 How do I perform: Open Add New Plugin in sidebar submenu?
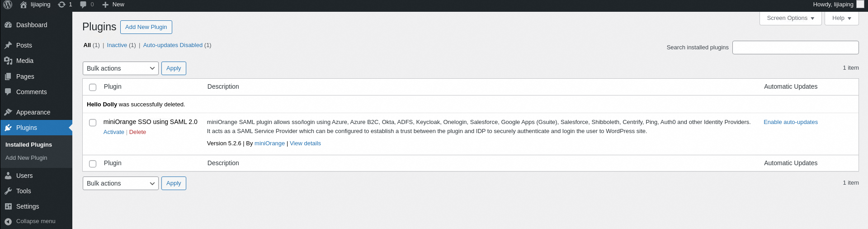[26, 158]
